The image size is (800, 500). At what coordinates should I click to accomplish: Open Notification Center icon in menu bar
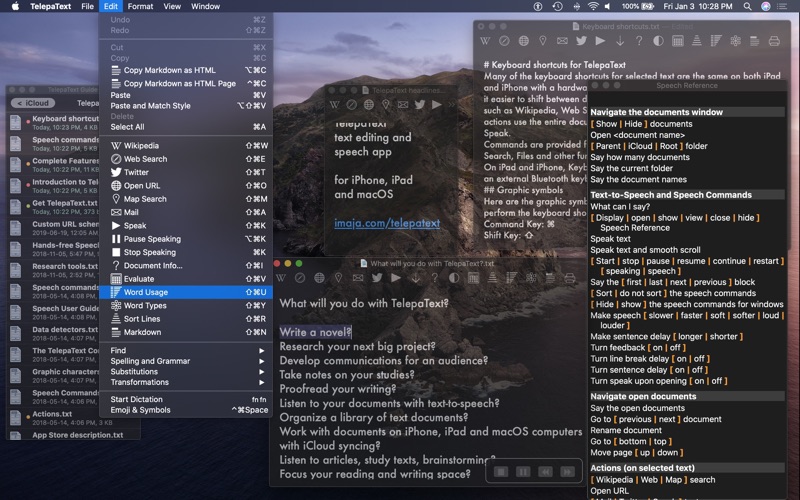pyautogui.click(x=782, y=6)
